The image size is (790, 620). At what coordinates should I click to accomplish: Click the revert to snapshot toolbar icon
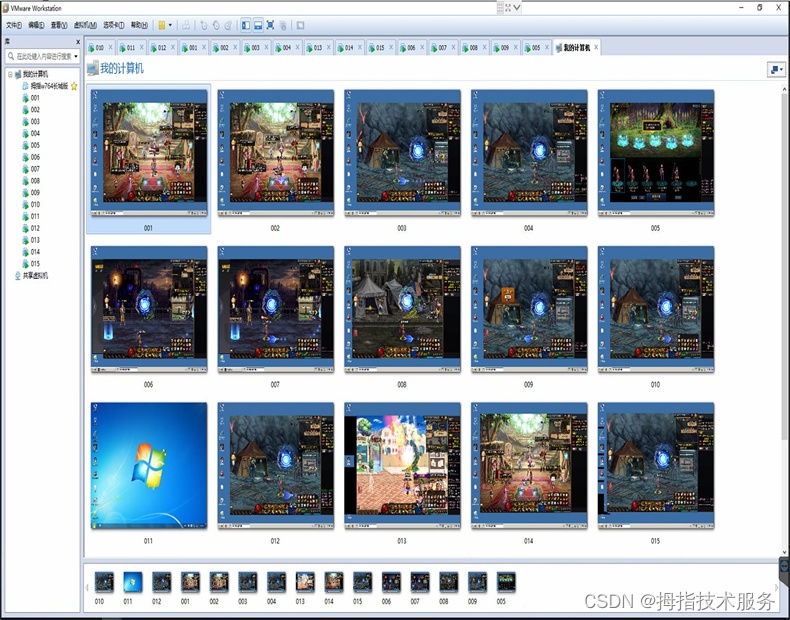(216, 25)
